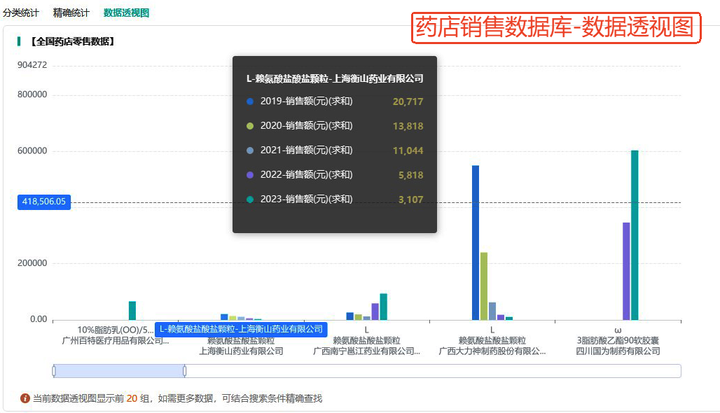
Task: Click the highlighted range of the chart scrollbar
Action: pyautogui.click(x=119, y=371)
